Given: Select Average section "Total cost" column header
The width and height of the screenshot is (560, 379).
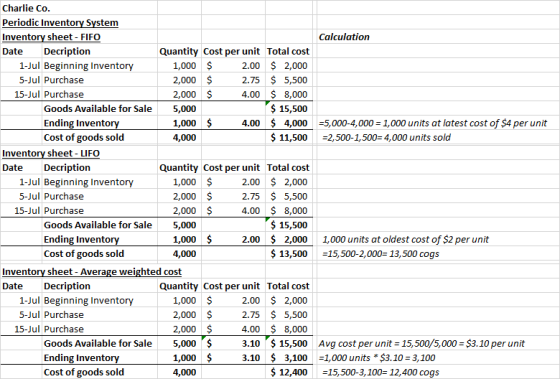Looking at the screenshot, I should click(x=288, y=286).
